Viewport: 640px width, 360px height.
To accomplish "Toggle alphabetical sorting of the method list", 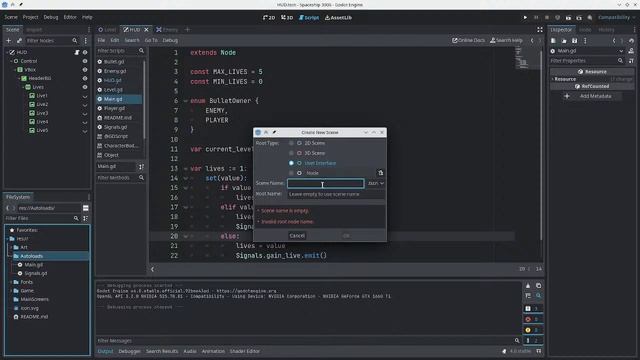I will pos(141,167).
